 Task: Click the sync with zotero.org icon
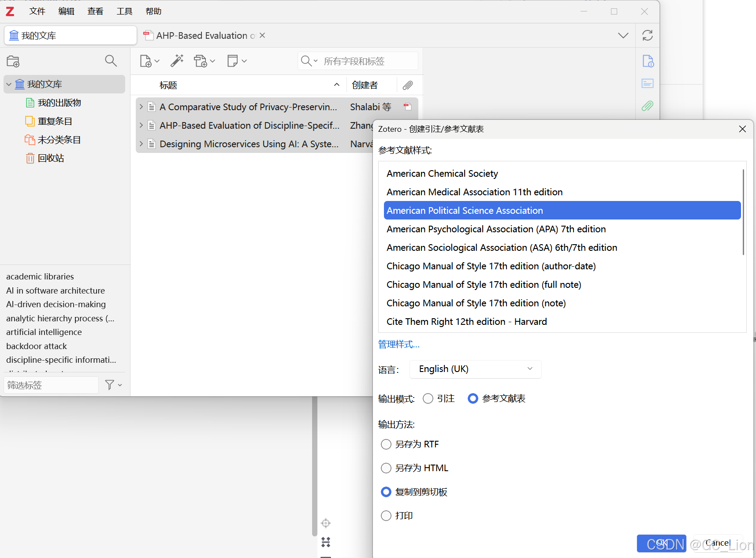tap(648, 35)
